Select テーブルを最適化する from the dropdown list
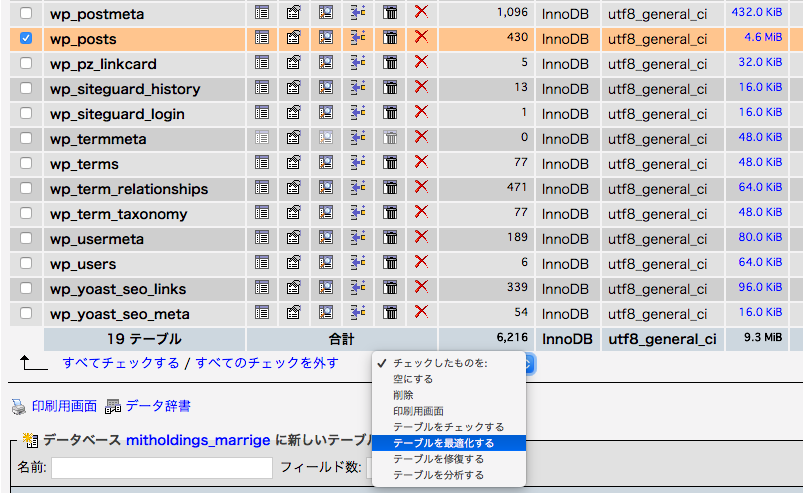Viewport: 803px width, 493px height. 443,443
